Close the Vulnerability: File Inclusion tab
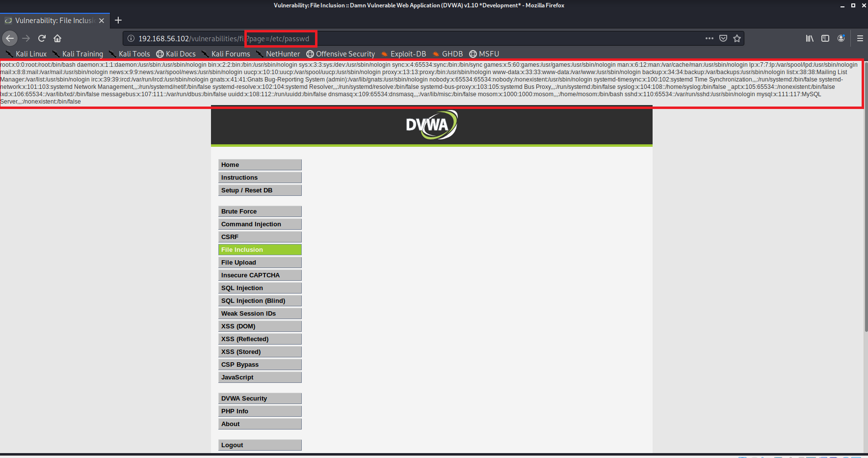The width and height of the screenshot is (868, 458). [x=102, y=21]
